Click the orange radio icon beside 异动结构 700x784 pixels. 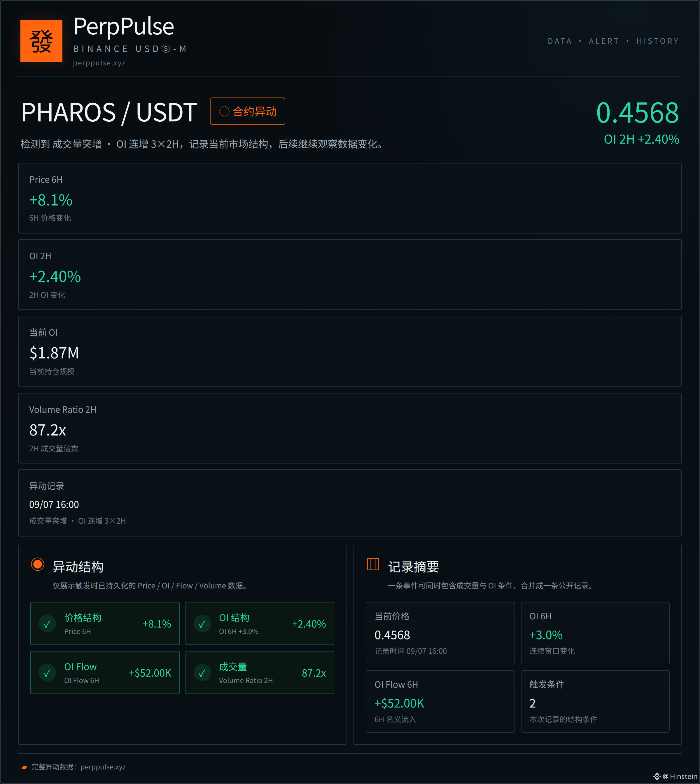(x=38, y=565)
